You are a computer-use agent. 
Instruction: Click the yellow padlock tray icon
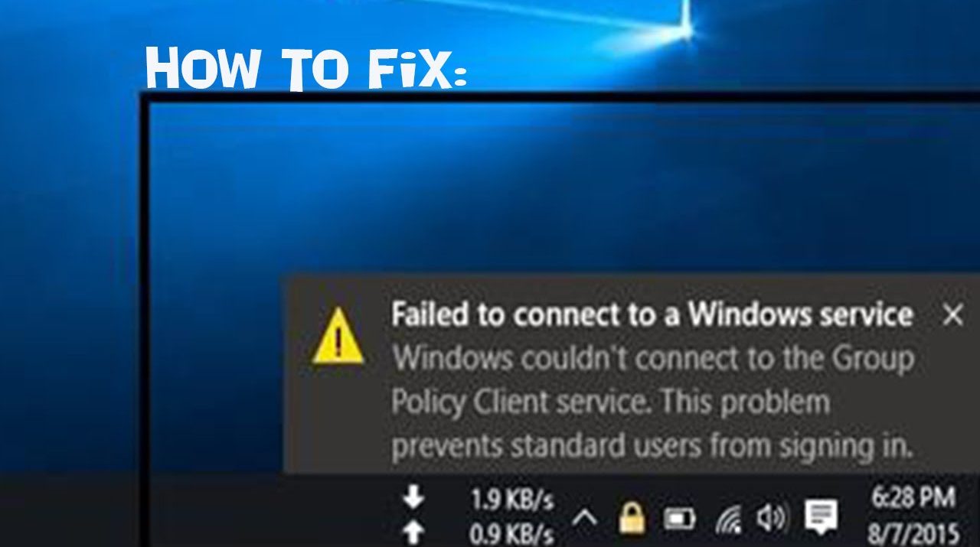(x=632, y=517)
